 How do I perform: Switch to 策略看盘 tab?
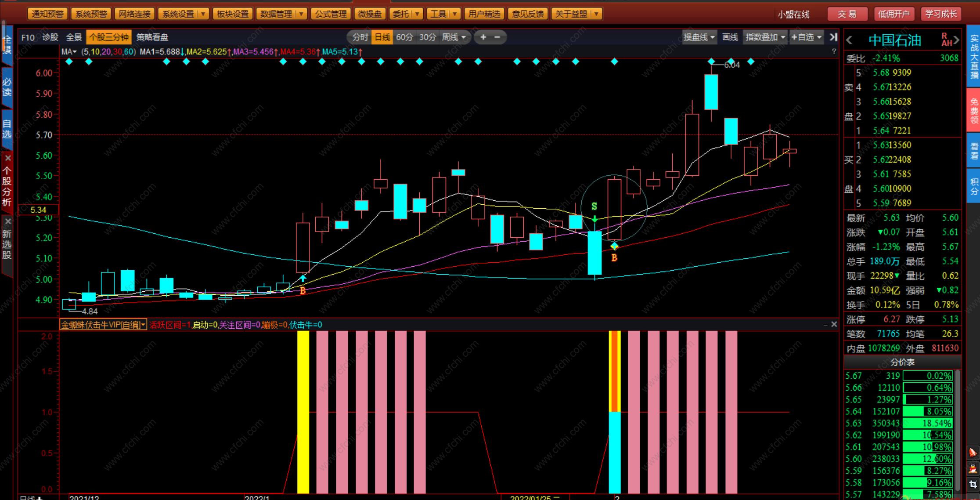[x=152, y=37]
